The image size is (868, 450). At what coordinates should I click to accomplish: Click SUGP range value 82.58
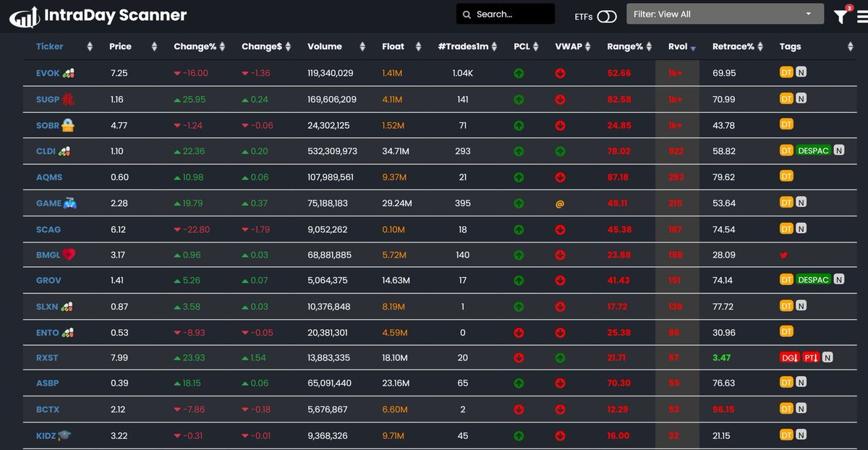619,99
